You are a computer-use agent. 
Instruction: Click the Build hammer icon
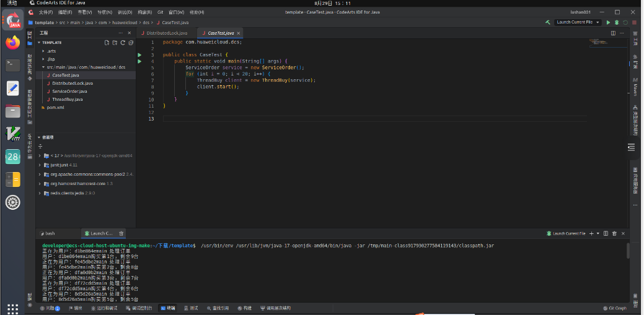(x=548, y=22)
